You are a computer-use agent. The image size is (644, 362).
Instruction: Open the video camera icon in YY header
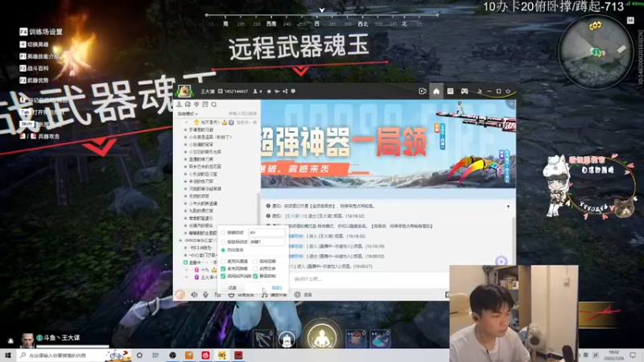pyautogui.click(x=422, y=91)
